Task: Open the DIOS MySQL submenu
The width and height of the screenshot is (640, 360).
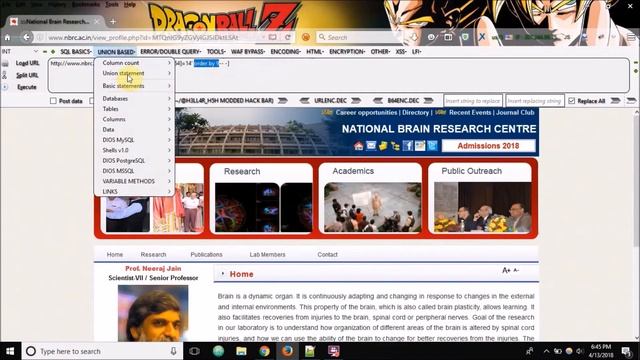Action: click(x=135, y=140)
